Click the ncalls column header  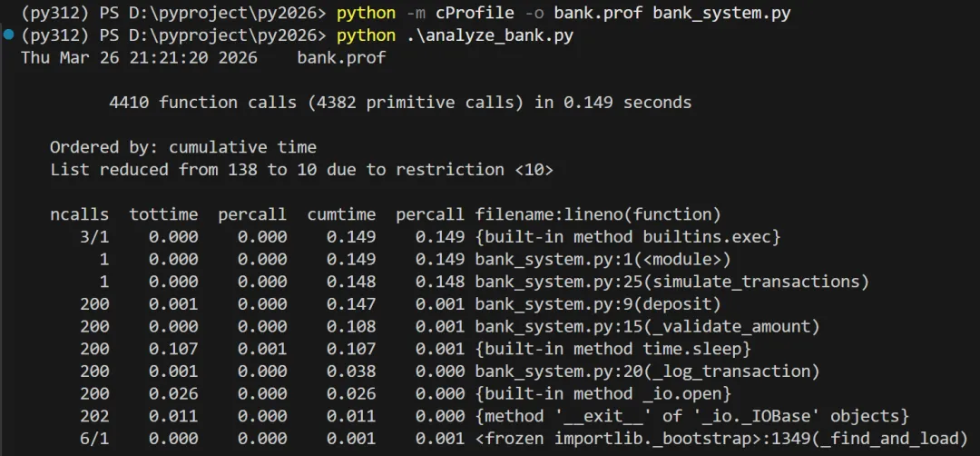[x=79, y=214]
